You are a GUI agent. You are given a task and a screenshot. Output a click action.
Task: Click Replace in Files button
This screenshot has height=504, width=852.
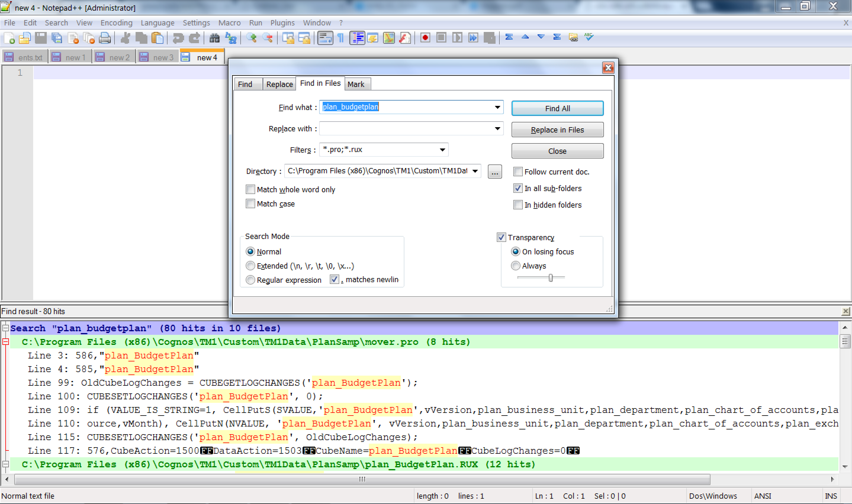click(557, 130)
